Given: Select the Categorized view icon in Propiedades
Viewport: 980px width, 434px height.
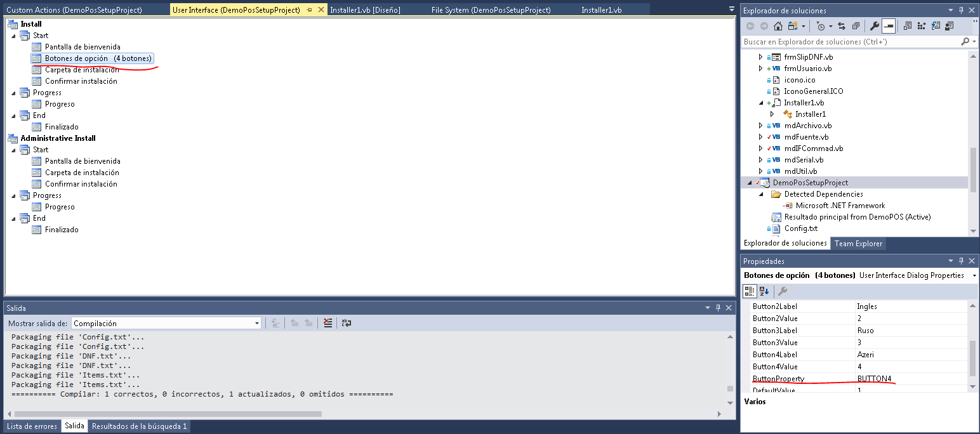Looking at the screenshot, I should (x=748, y=291).
